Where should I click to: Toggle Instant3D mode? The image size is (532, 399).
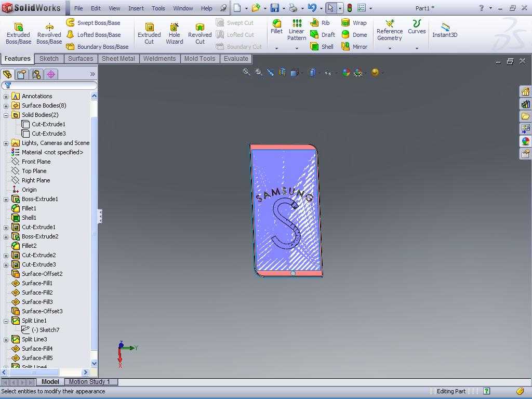click(445, 30)
